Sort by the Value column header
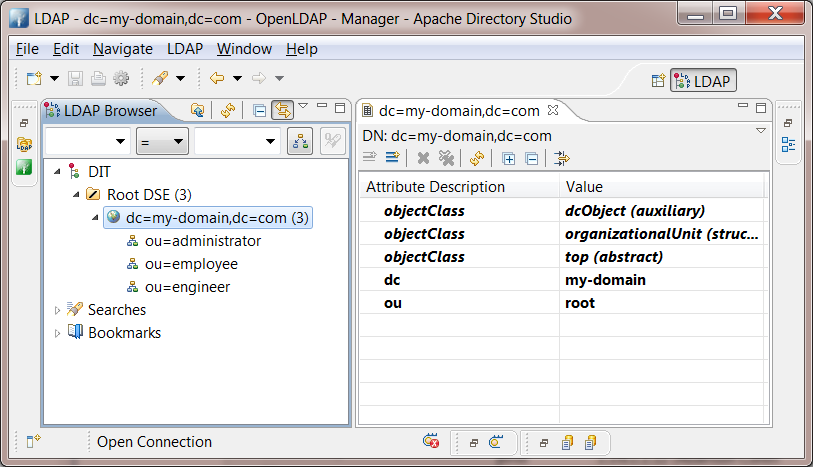Screen dimensions: 813x467 661,187
